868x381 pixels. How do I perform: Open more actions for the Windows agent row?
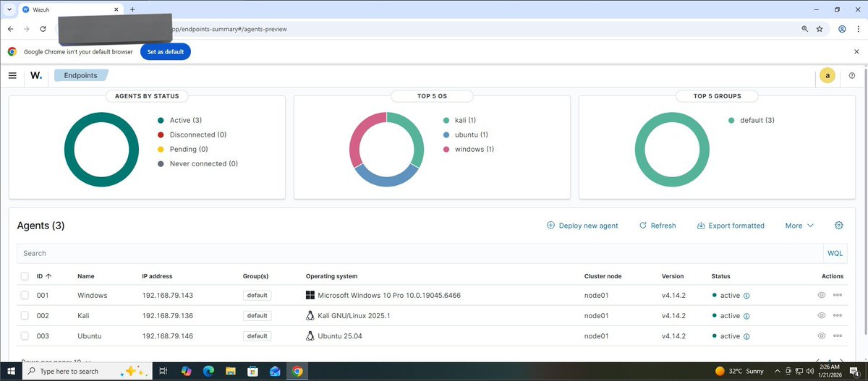pyautogui.click(x=838, y=295)
